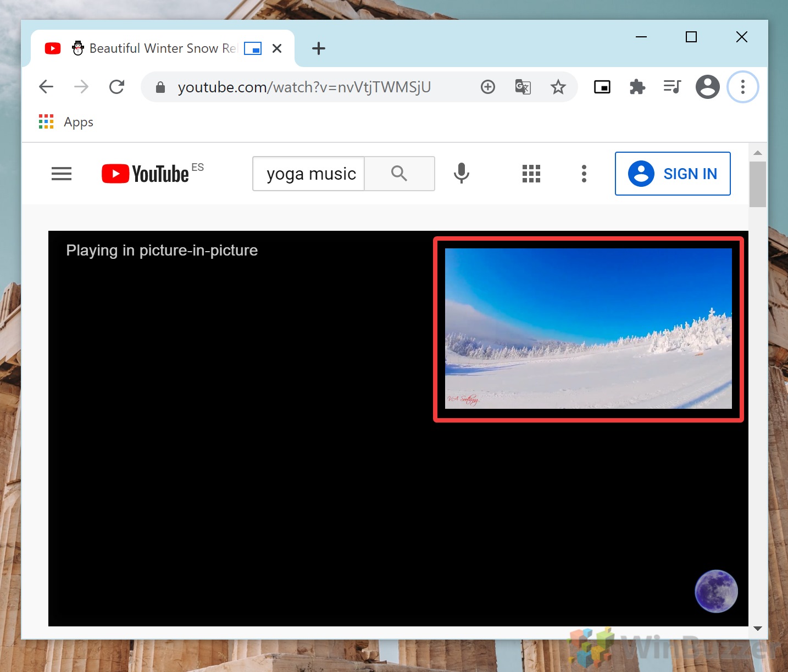Screen dimensions: 788x672
Task: Click the URL address bar text
Action: point(304,87)
